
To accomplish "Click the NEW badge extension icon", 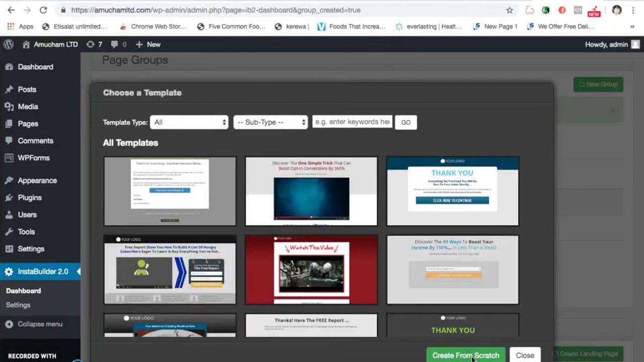I will click(x=594, y=11).
